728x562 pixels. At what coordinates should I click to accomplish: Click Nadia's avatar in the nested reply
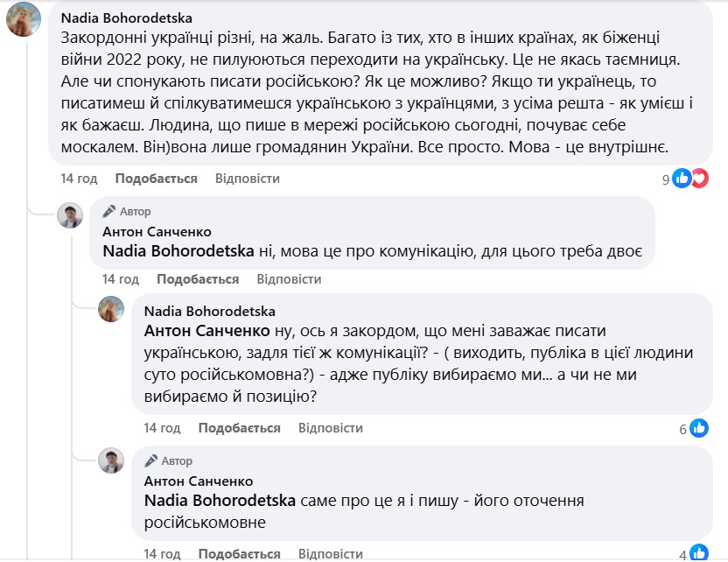coord(111,310)
